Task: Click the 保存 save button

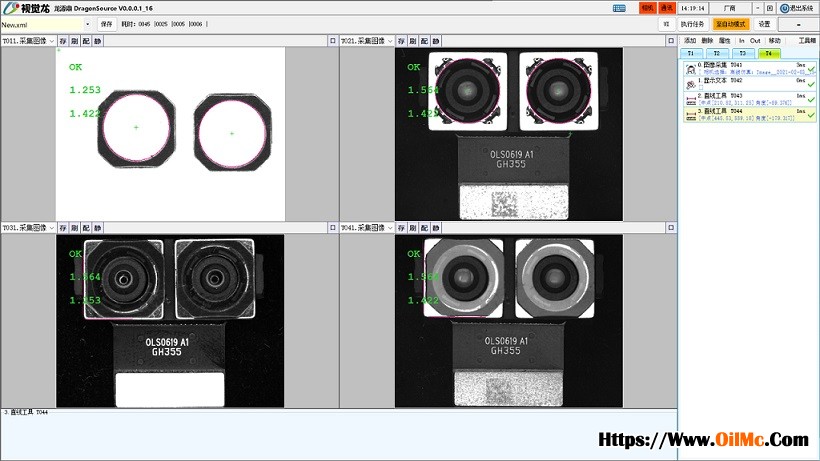Action: pyautogui.click(x=107, y=24)
